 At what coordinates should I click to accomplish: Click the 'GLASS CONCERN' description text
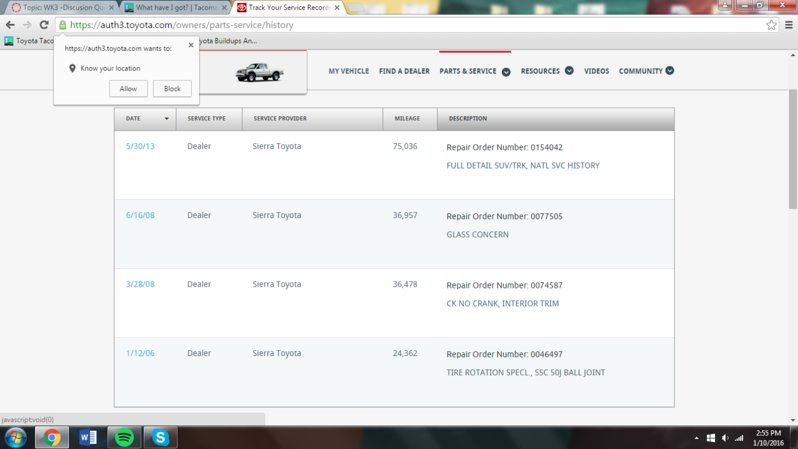[x=477, y=235]
